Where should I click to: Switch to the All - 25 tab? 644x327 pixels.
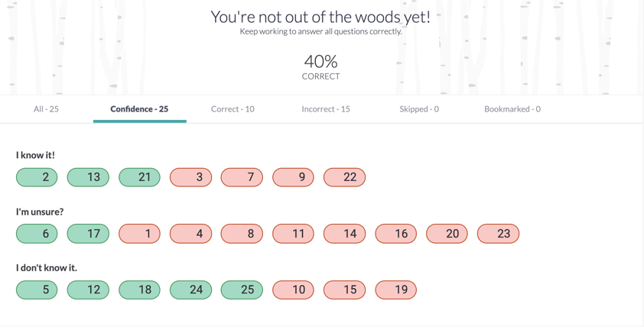coord(46,109)
